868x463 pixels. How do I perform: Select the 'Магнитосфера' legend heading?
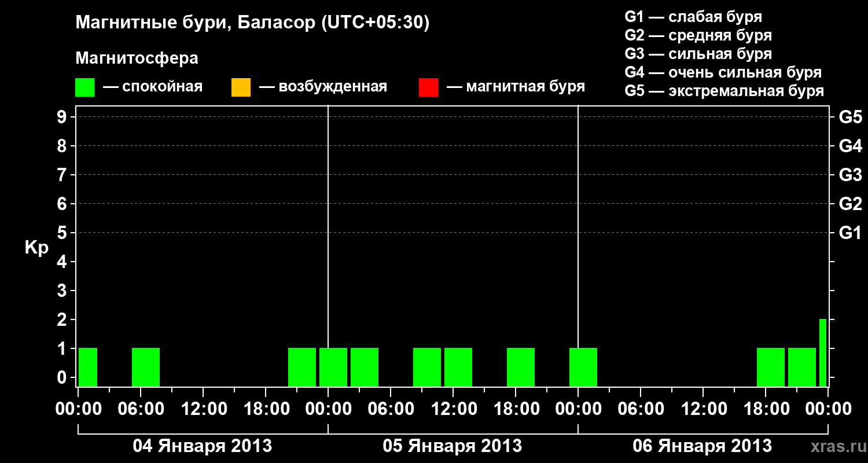click(x=137, y=58)
